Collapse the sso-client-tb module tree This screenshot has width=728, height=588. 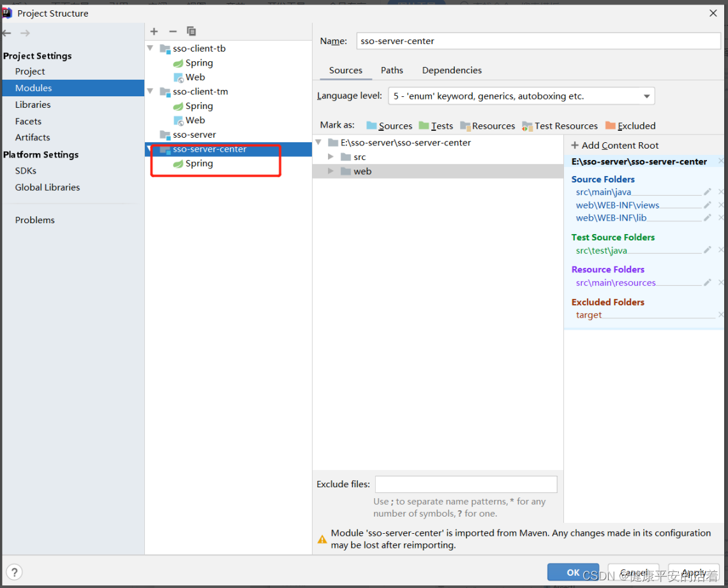pos(149,48)
